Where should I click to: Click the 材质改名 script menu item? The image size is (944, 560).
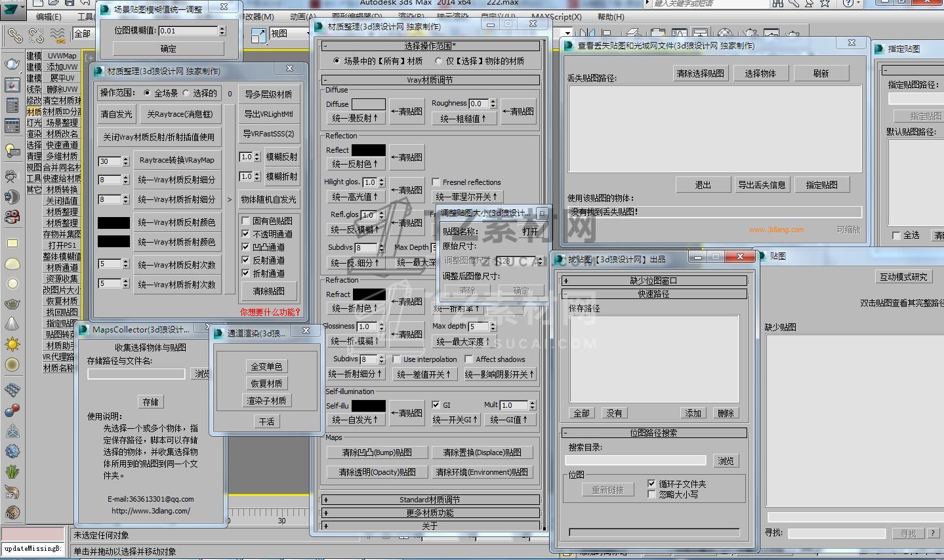pos(62,134)
